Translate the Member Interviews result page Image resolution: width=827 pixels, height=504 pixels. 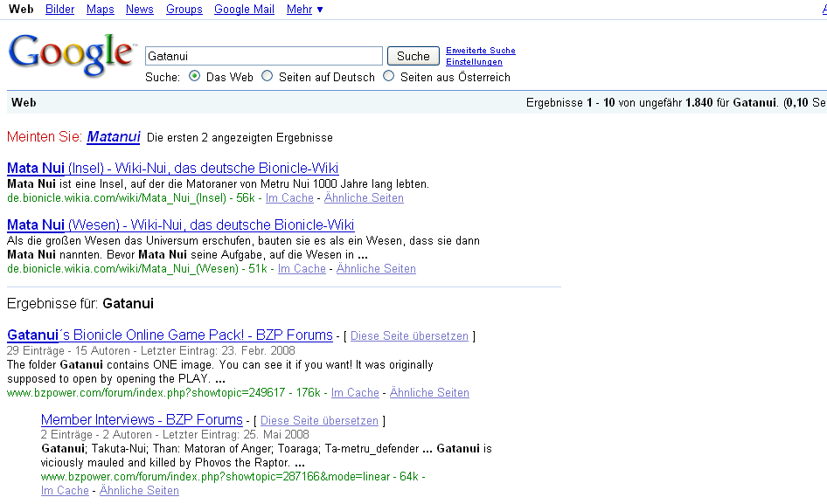[x=319, y=421]
